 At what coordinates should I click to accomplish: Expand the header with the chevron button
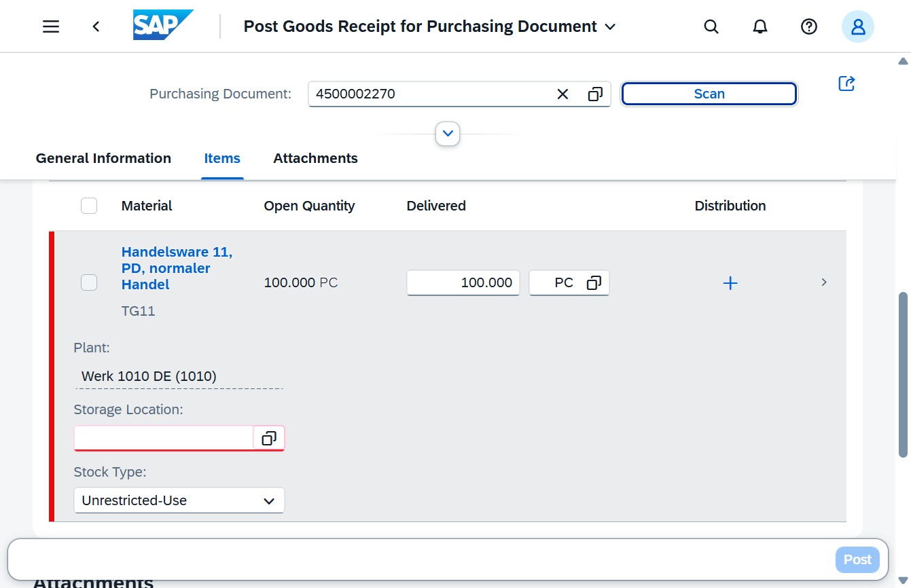448,134
